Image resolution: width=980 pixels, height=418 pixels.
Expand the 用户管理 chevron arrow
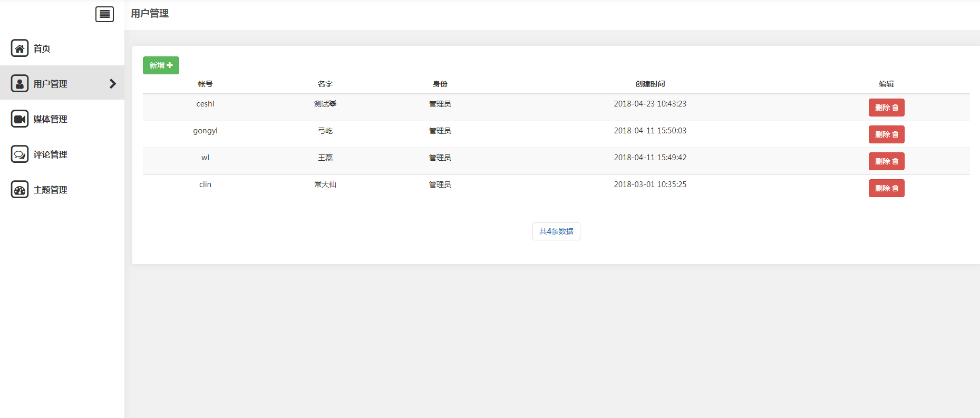tap(112, 83)
